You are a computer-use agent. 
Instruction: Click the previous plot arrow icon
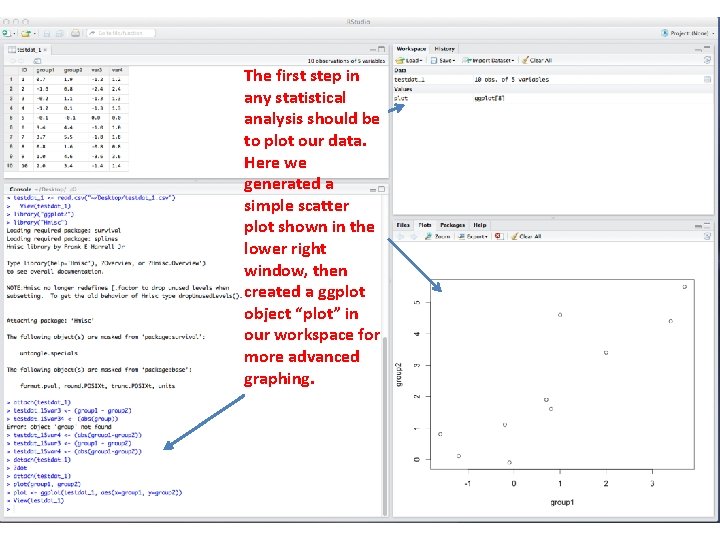400,236
